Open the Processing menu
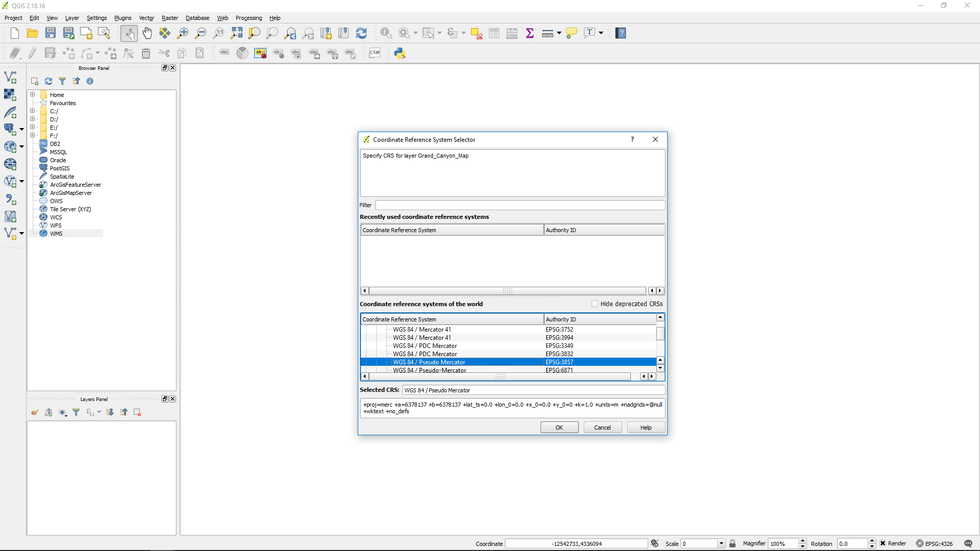 248,18
